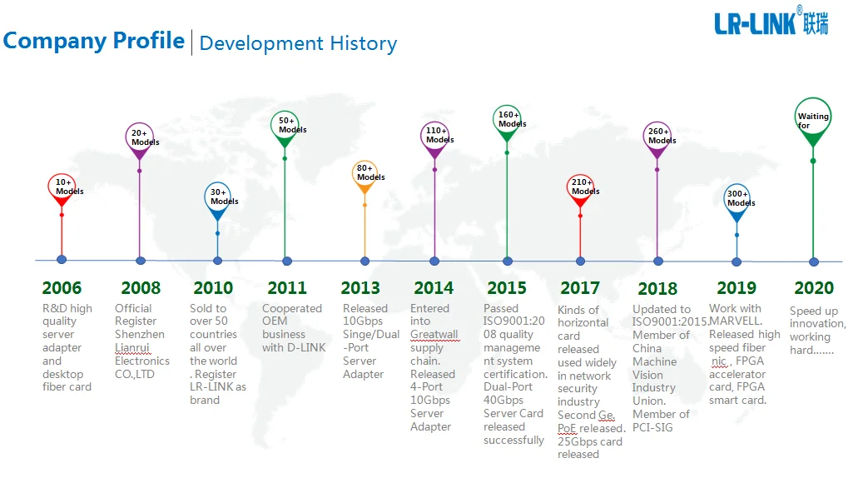Select the 2013 year label
This screenshot has width=868, height=483.
click(x=360, y=288)
